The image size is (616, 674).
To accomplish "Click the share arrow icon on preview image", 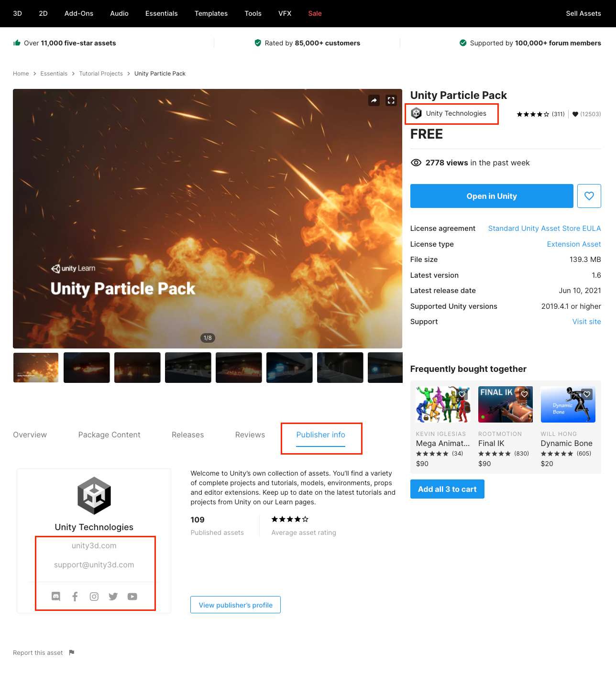I will [374, 100].
